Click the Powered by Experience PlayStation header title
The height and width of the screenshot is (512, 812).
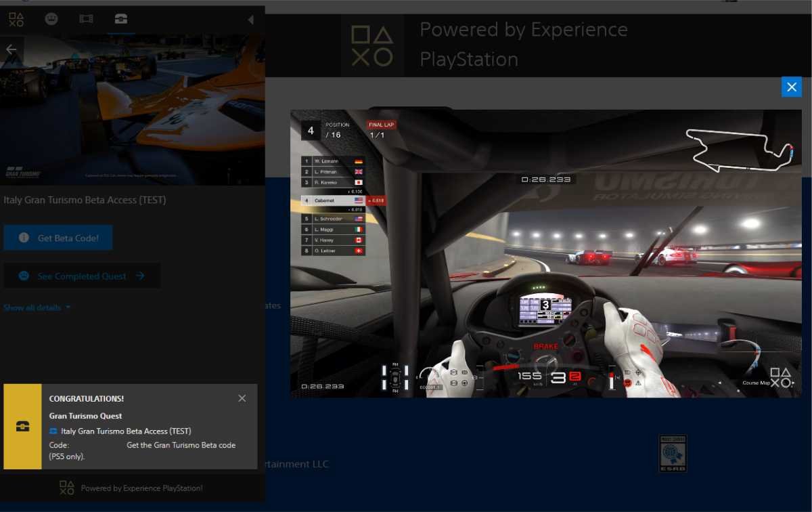(524, 44)
